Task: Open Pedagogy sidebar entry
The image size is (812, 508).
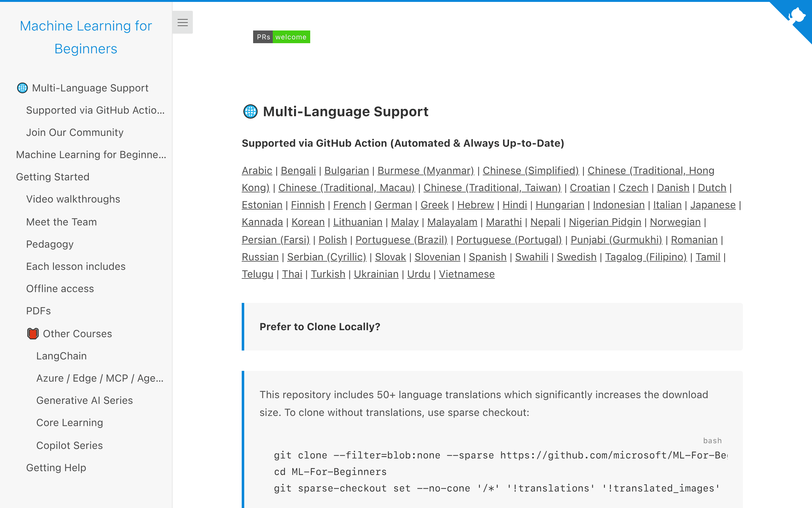Action: pos(50,244)
